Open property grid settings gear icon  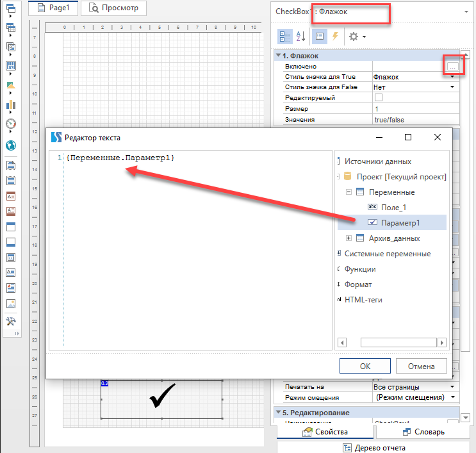(354, 37)
